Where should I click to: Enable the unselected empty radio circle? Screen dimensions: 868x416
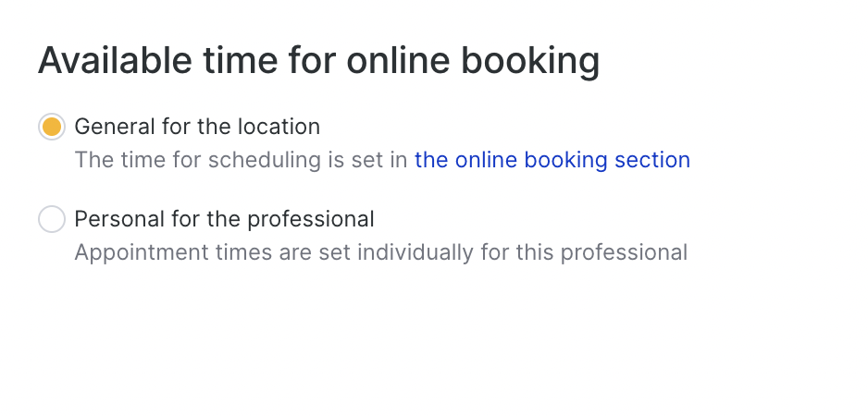click(x=52, y=219)
